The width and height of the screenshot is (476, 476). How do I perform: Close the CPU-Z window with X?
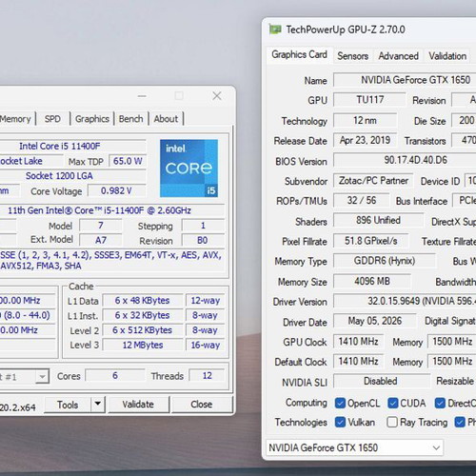click(x=217, y=96)
